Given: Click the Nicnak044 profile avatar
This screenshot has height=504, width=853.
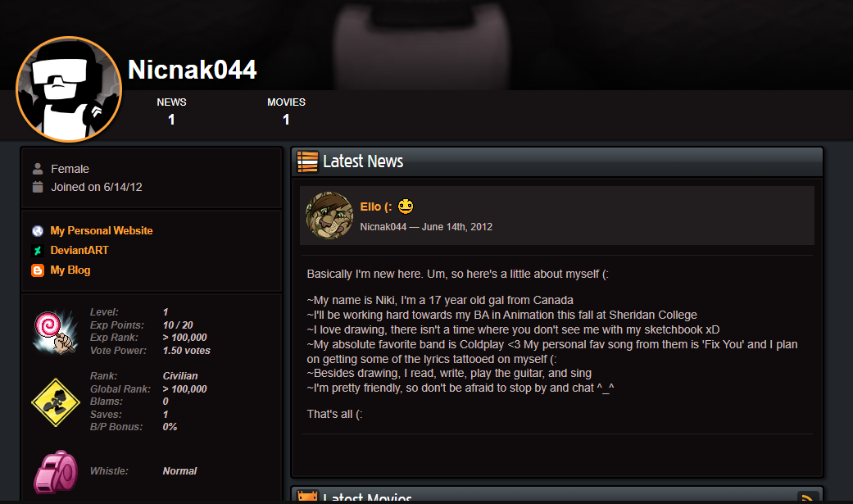Looking at the screenshot, I should pyautogui.click(x=69, y=89).
